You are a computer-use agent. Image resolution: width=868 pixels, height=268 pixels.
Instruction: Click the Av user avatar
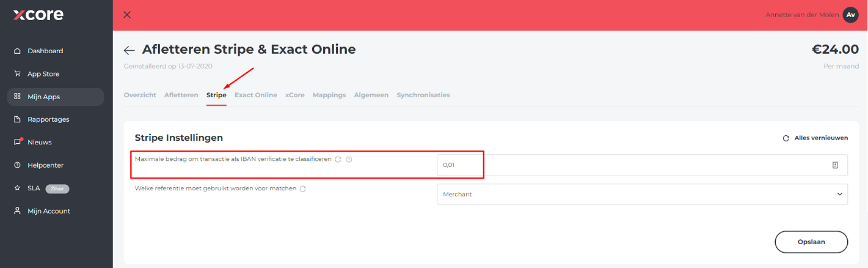[851, 15]
